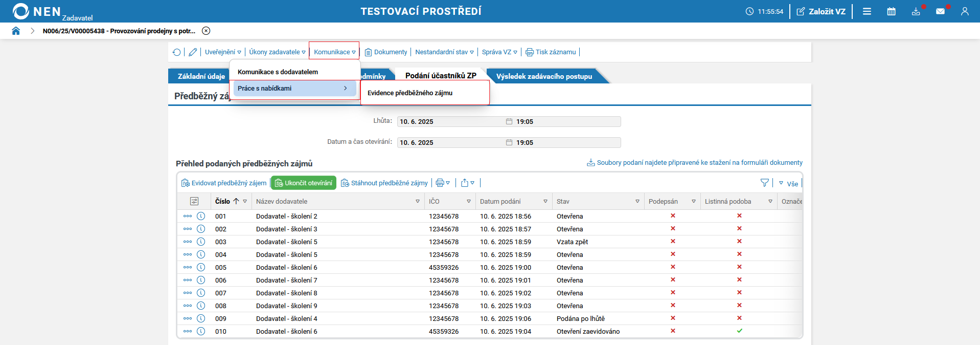
Task: Open the envelope messages icon
Action: [940, 11]
